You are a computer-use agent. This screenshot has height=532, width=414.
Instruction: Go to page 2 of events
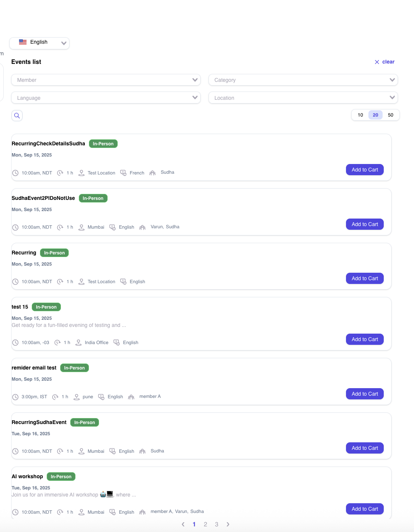[206, 525]
